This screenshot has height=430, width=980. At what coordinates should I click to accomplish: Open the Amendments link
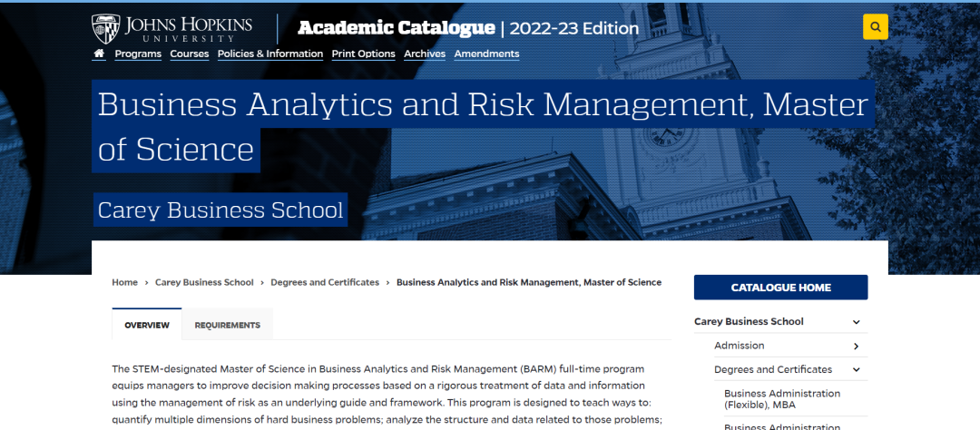pos(486,54)
